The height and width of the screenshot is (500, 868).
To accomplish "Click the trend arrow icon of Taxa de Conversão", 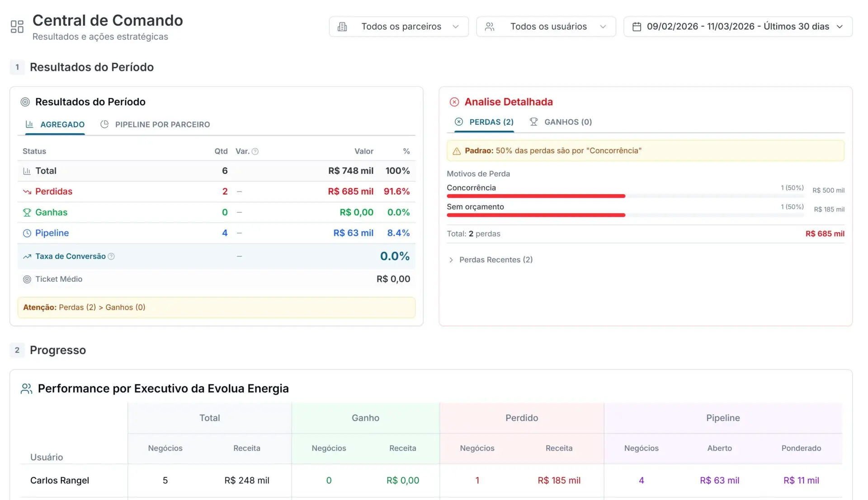I will click(x=27, y=257).
